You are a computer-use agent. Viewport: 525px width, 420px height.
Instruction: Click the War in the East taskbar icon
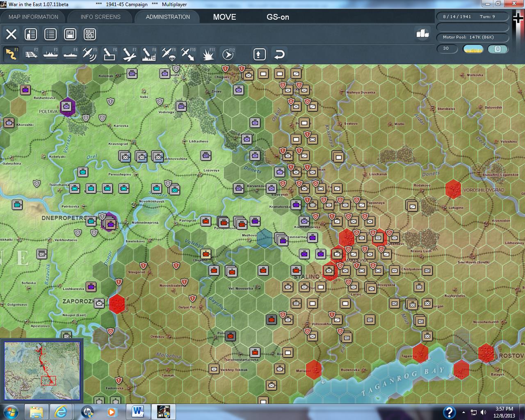click(163, 412)
